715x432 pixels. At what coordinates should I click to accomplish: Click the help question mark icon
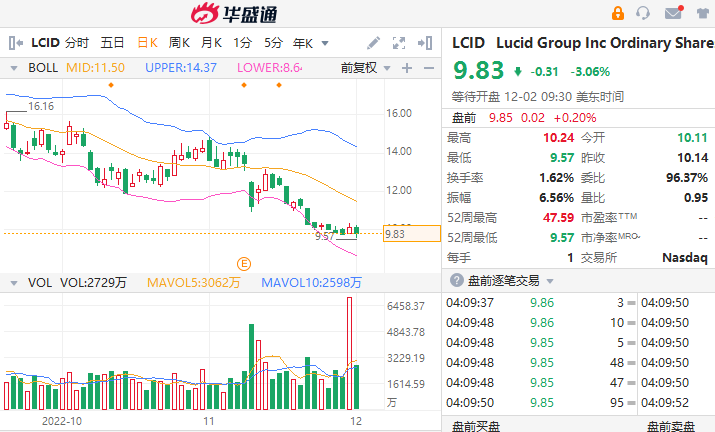coord(456,280)
